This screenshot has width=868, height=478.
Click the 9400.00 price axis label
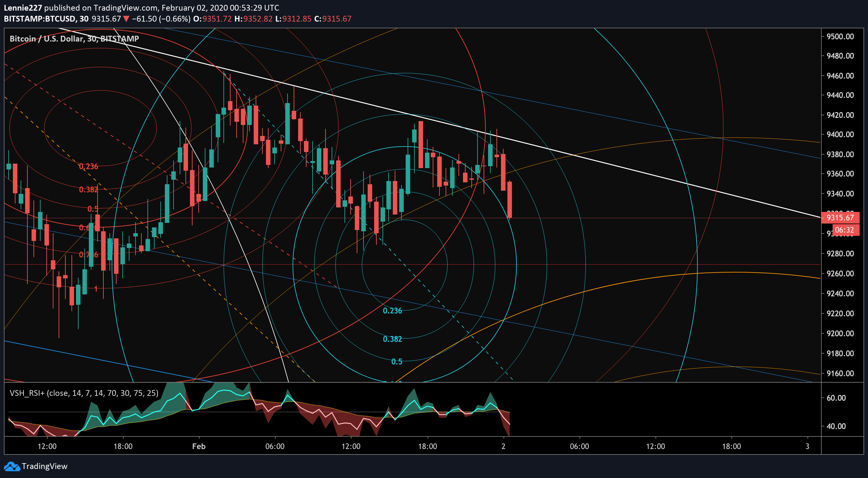[x=840, y=135]
